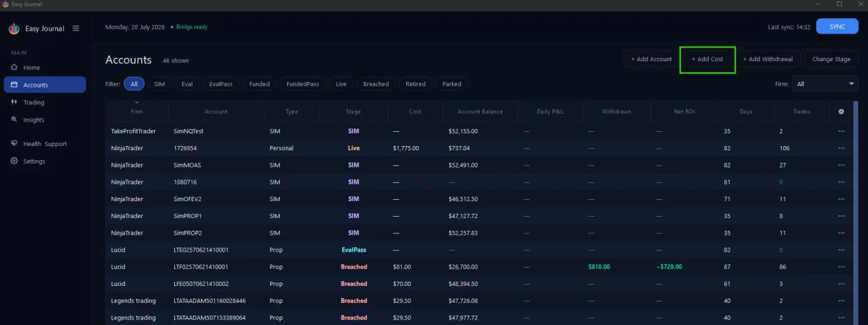Filter accounts by Breached
The width and height of the screenshot is (868, 325).
pyautogui.click(x=376, y=84)
